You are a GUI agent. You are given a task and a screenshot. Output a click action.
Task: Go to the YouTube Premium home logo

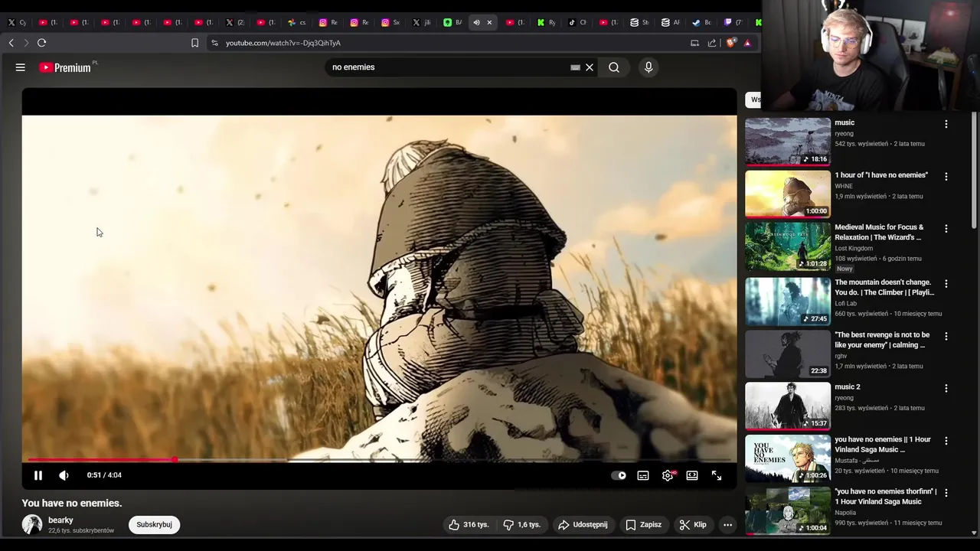[x=65, y=67]
